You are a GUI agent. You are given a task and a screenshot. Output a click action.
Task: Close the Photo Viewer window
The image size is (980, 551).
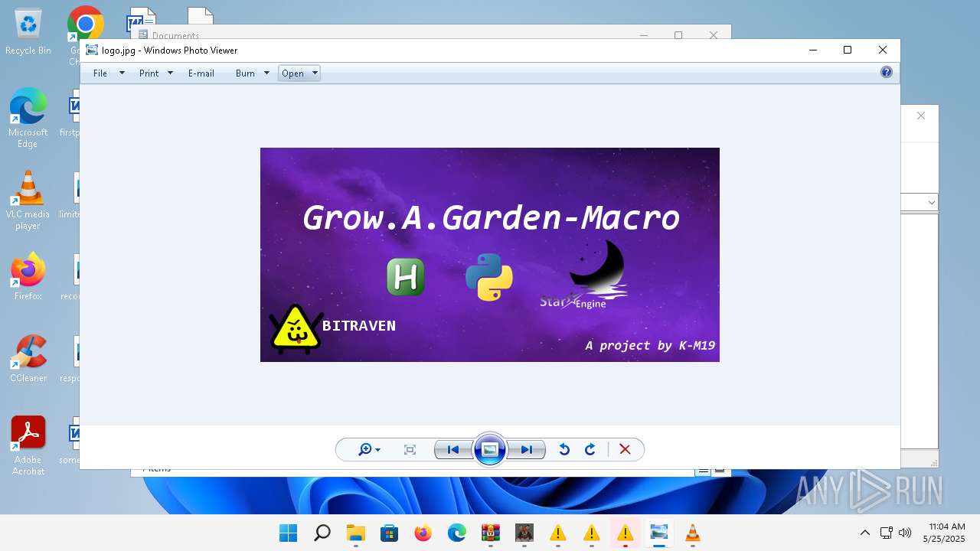(x=883, y=50)
